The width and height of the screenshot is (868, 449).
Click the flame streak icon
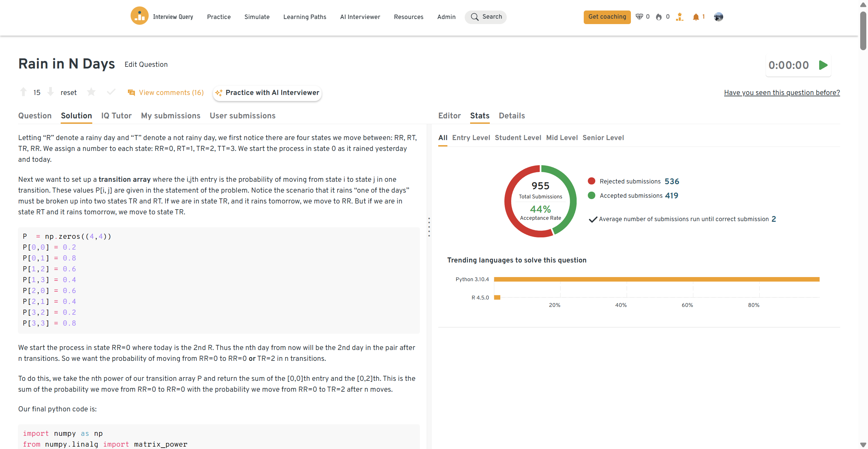(x=659, y=17)
